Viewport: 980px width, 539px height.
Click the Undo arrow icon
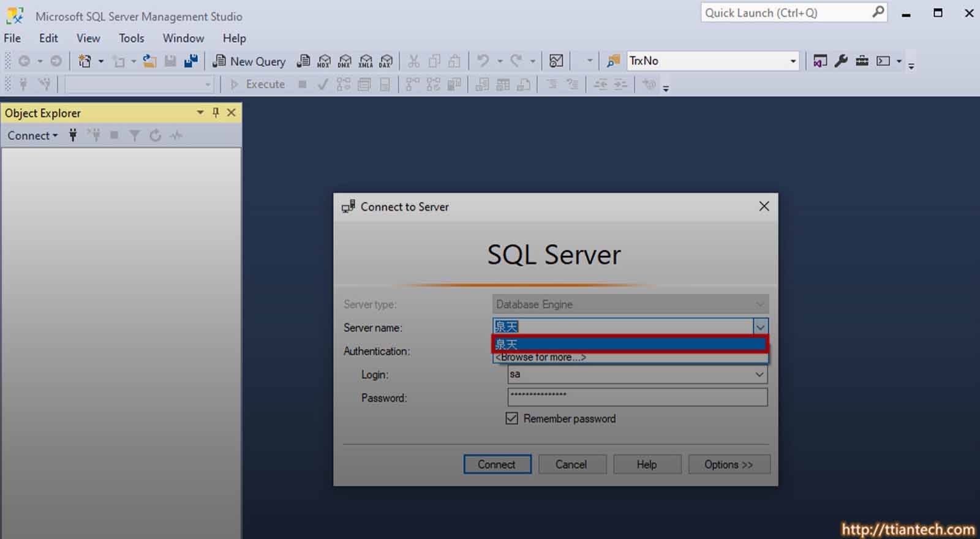(x=483, y=61)
